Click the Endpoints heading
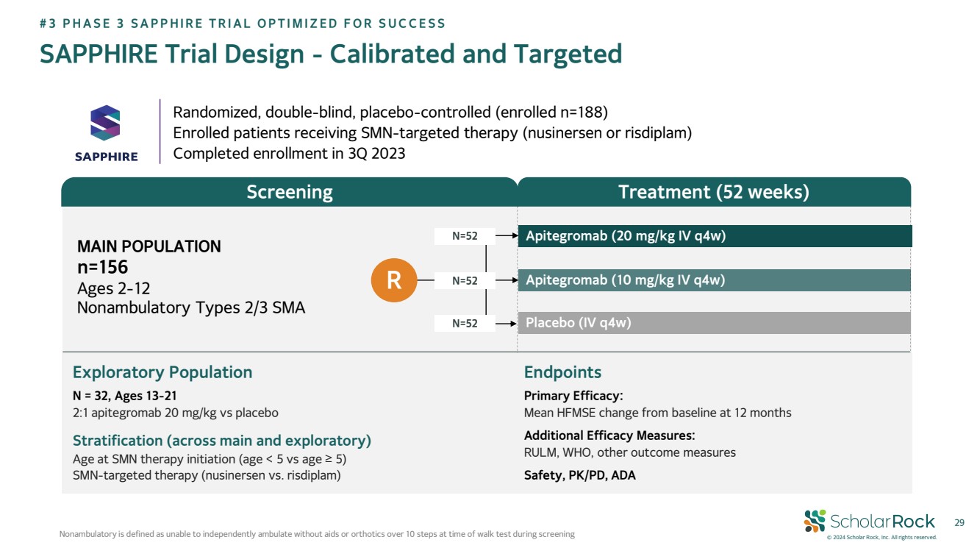 (x=562, y=372)
